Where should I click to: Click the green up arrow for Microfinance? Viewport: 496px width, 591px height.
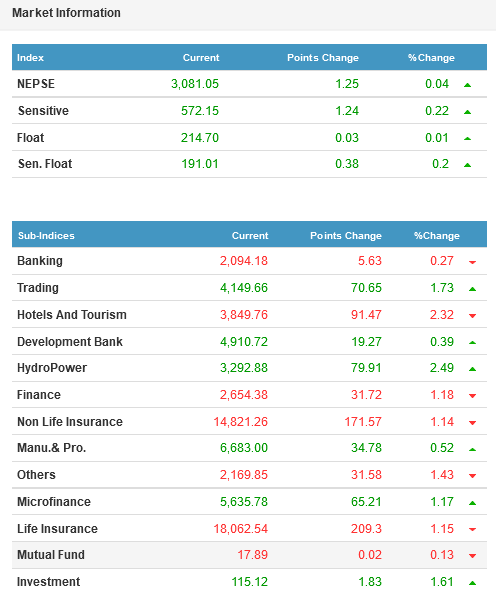472,503
